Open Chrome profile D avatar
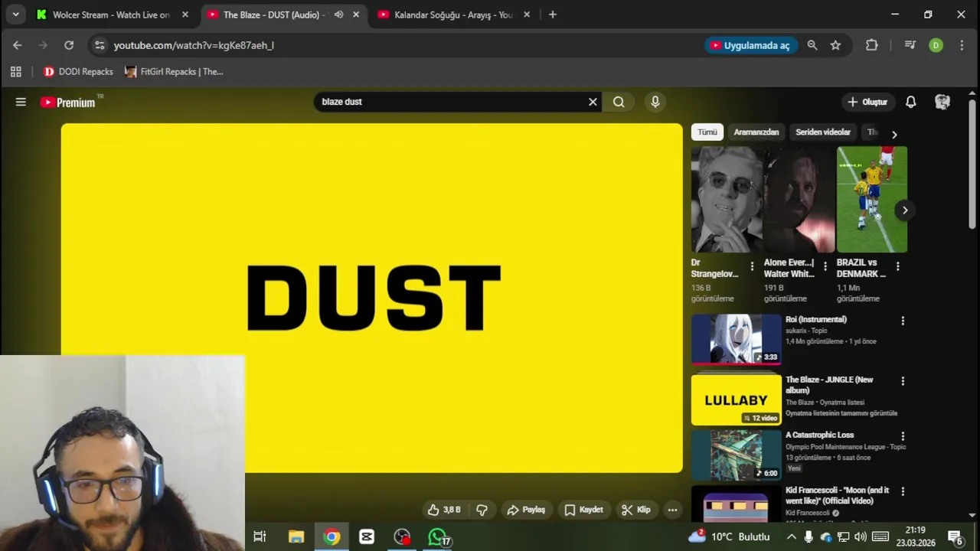 tap(936, 45)
